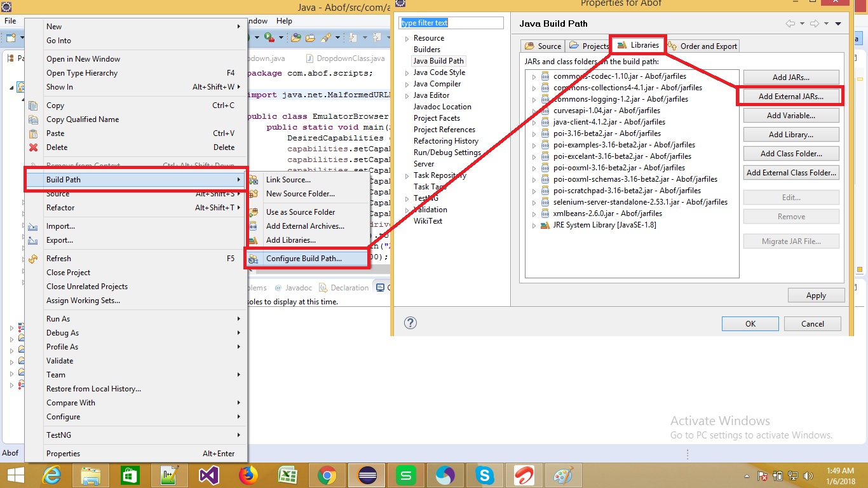
Task: Click OK in Properties dialog
Action: 750,324
